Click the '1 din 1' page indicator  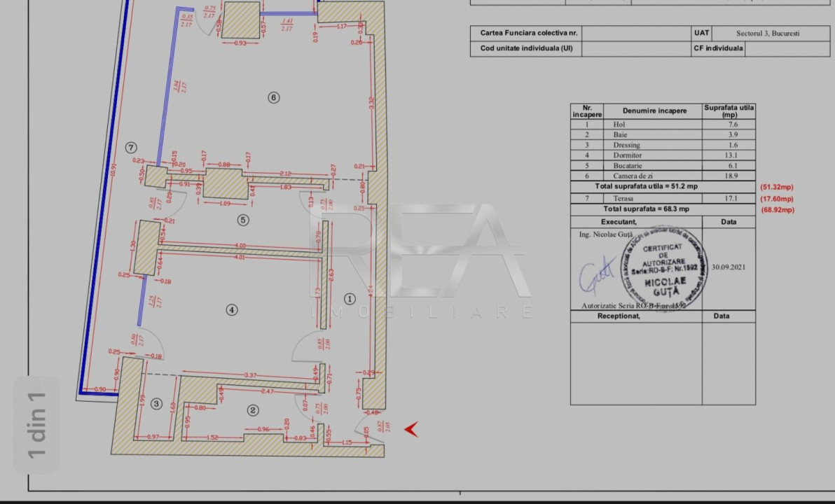[x=36, y=424]
